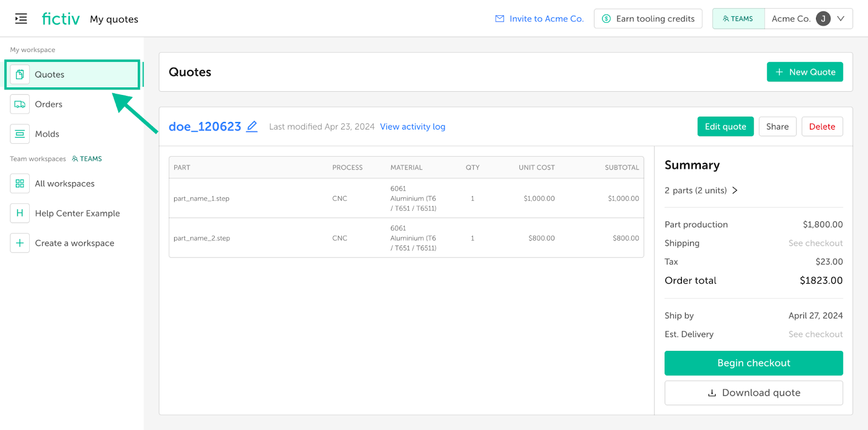Click the $1,000.00 subtotal cell
The image size is (868, 430).
tap(623, 198)
